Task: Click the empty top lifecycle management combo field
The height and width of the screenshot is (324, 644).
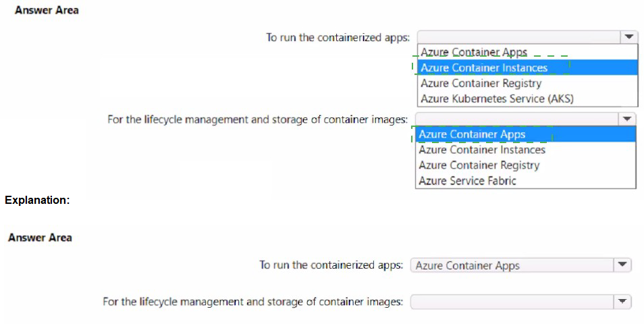Action: tap(516, 119)
